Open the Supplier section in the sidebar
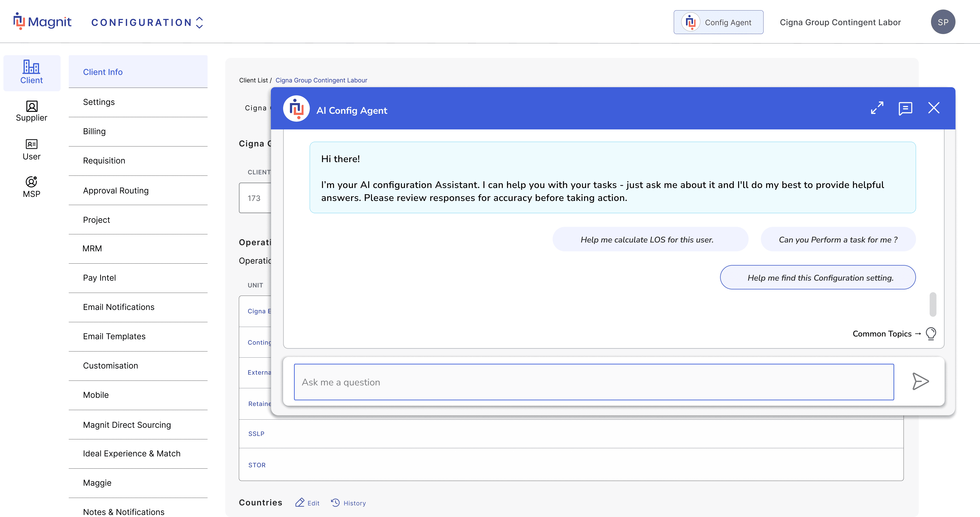Viewport: 980px width, 517px height. click(x=32, y=111)
